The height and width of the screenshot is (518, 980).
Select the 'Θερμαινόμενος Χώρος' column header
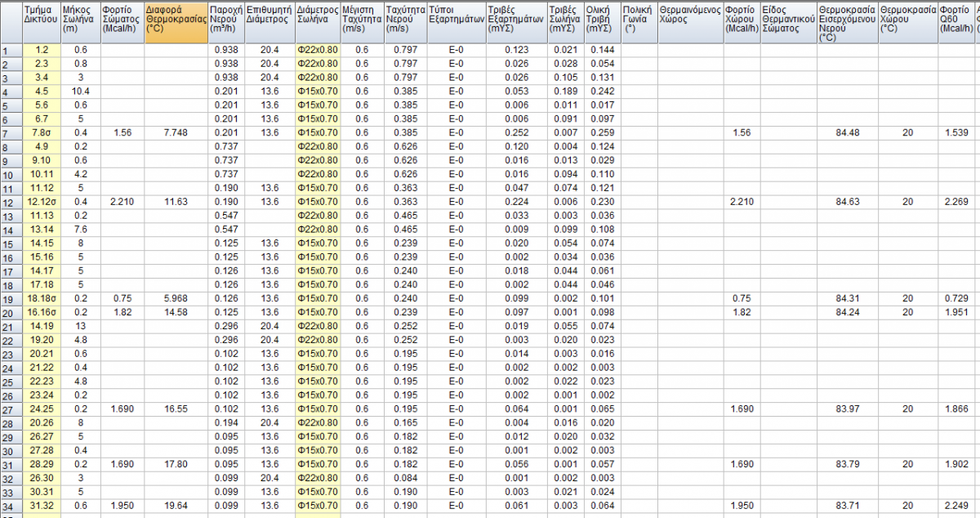click(x=690, y=22)
